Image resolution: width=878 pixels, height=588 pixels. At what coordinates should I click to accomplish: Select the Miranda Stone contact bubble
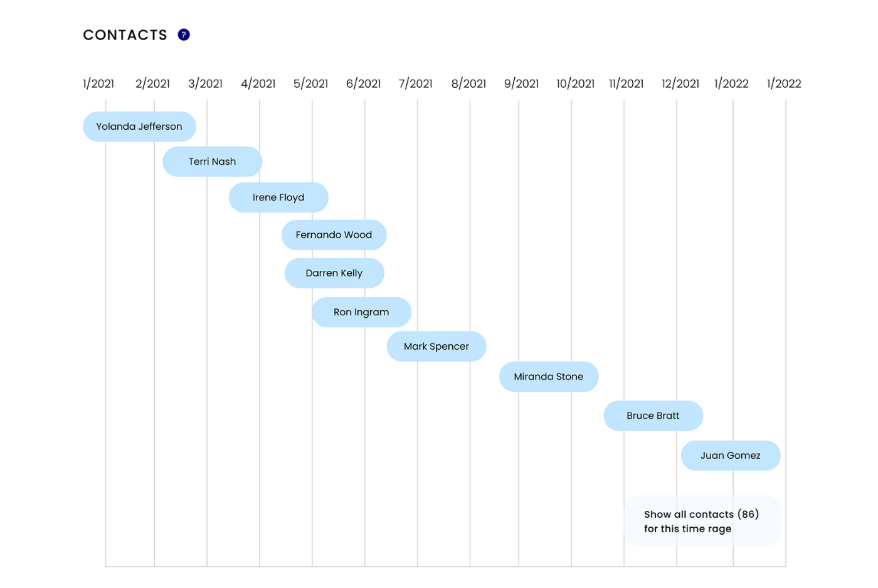(548, 377)
